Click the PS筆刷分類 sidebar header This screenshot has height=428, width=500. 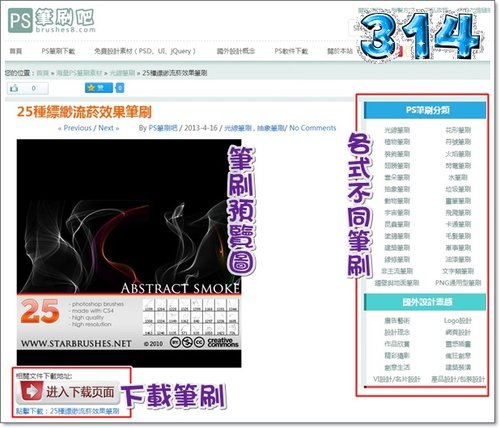pyautogui.click(x=425, y=110)
